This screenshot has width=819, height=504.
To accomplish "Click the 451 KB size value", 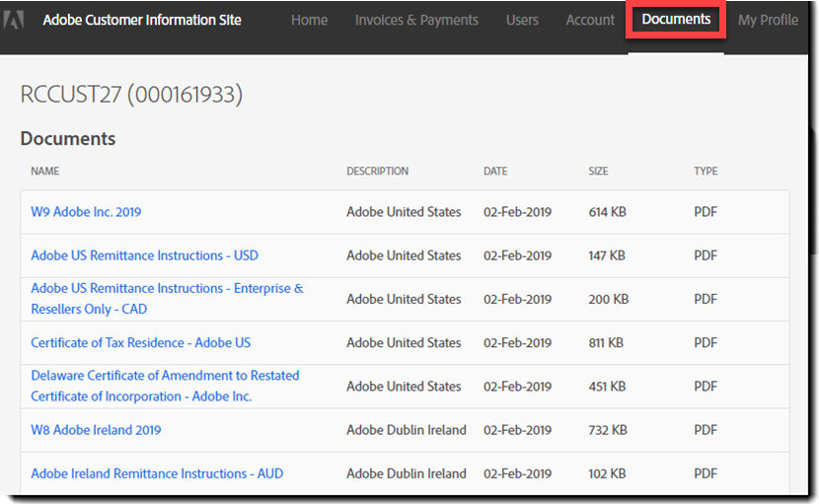I will 607,387.
